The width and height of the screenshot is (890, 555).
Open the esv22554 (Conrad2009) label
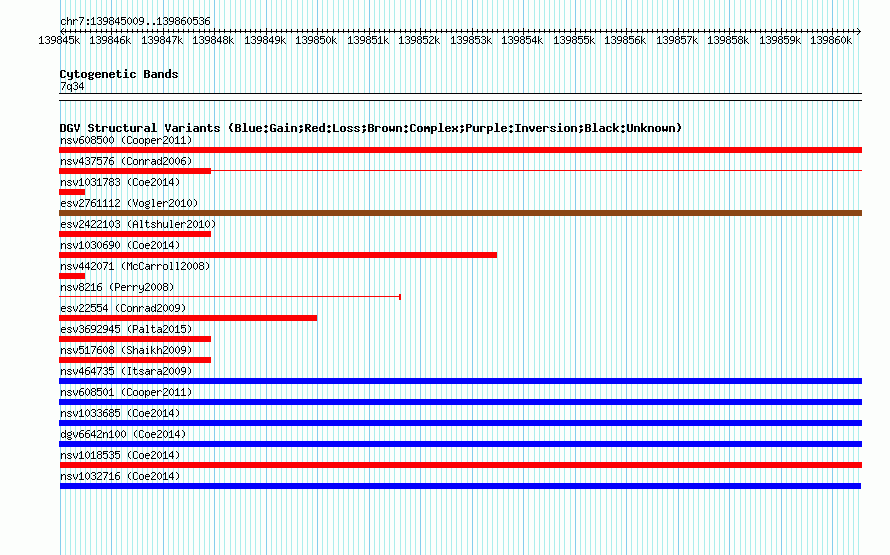(x=123, y=308)
